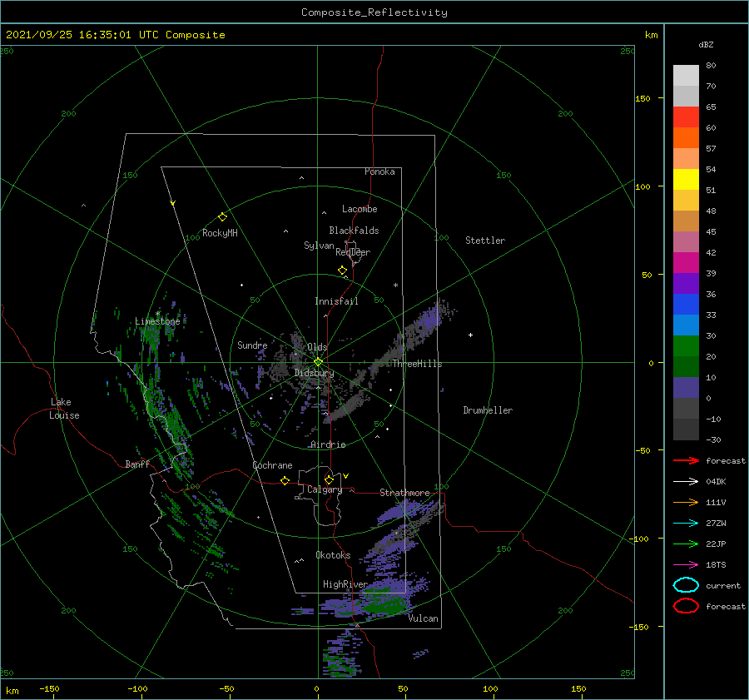The height and width of the screenshot is (700, 749).
Task: Select the white-grey 70–80 dBZ swatch
Action: (686, 76)
